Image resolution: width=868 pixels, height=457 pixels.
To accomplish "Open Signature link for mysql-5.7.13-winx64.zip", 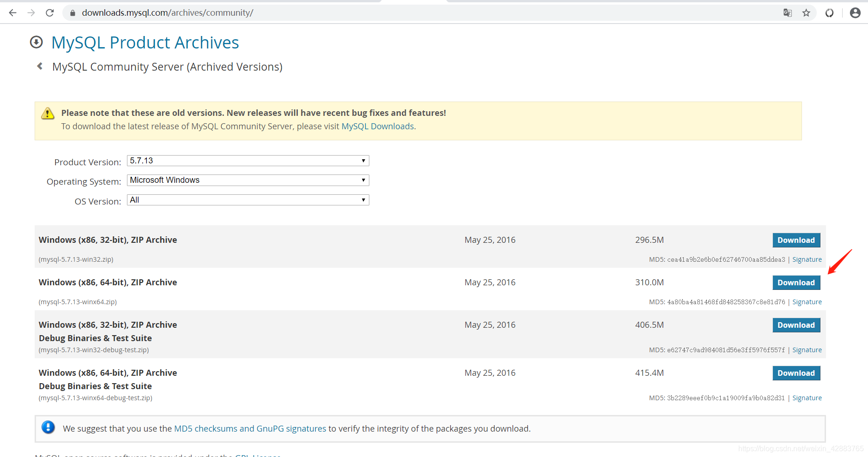I will point(807,302).
